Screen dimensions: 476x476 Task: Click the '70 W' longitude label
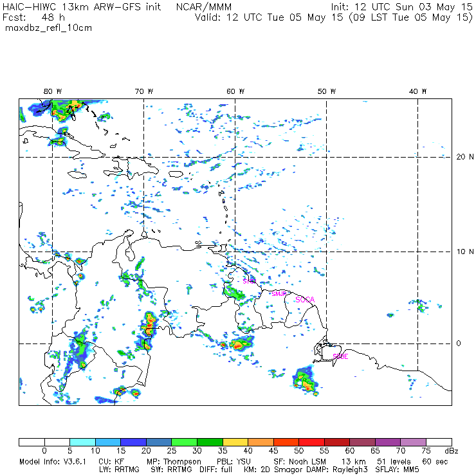(x=144, y=91)
